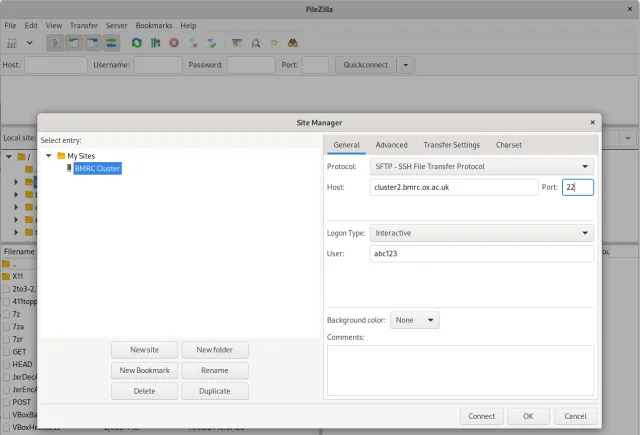The height and width of the screenshot is (435, 640).
Task: Toggle local directory tree display icon
Action: (x=74, y=43)
